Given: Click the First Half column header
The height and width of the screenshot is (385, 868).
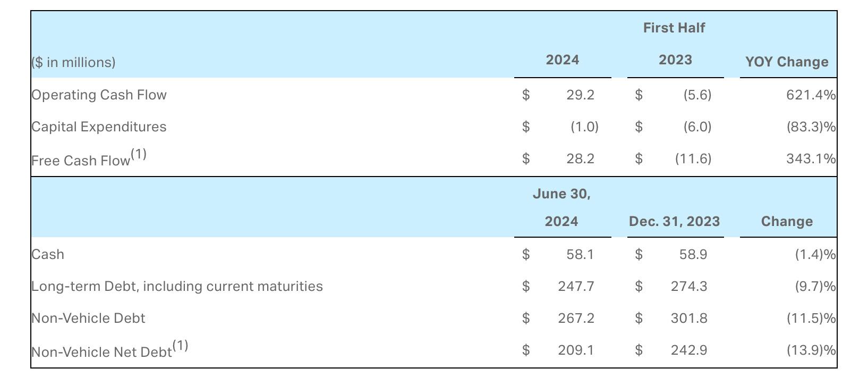Looking at the screenshot, I should pos(674,28).
